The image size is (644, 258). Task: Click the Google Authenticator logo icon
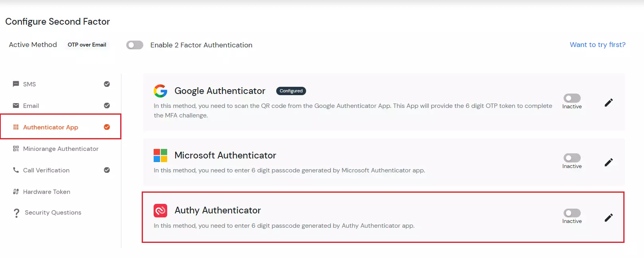[x=160, y=91]
